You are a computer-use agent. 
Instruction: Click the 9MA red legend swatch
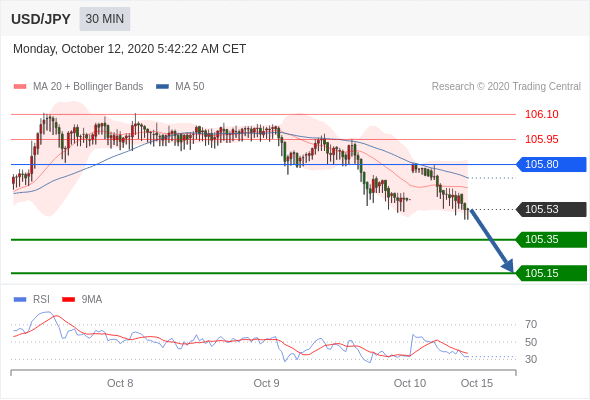(68, 300)
